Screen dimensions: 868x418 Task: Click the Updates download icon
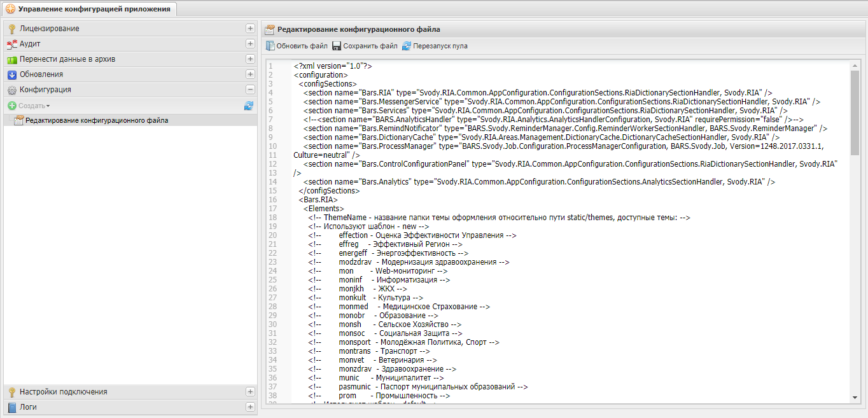(11, 74)
